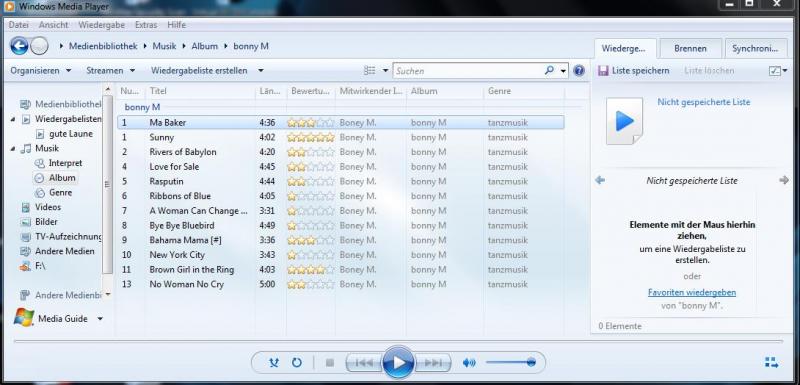This screenshot has width=800, height=385.
Task: Switch to Now Playing mode icon
Action: pos(771,363)
